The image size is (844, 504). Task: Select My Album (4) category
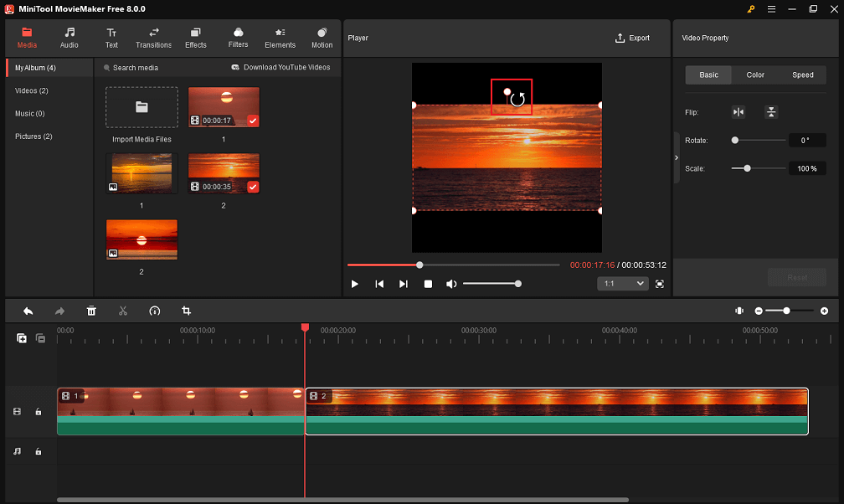pos(49,68)
